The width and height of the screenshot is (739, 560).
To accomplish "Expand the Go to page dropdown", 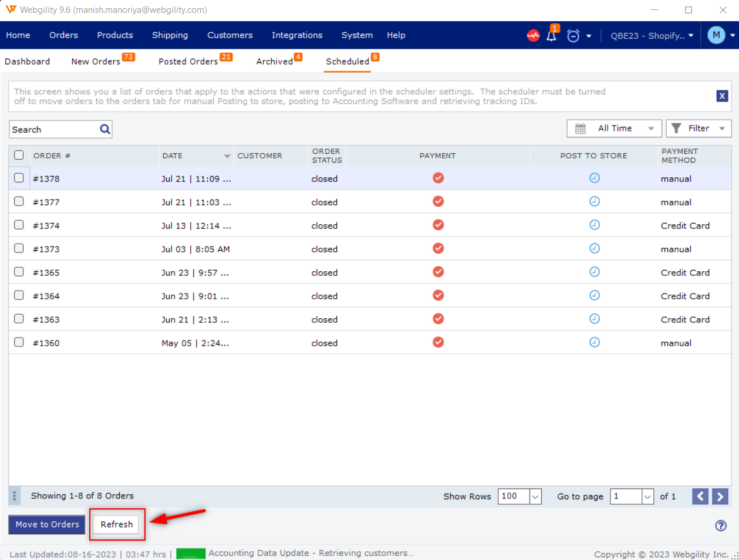I will 647,497.
